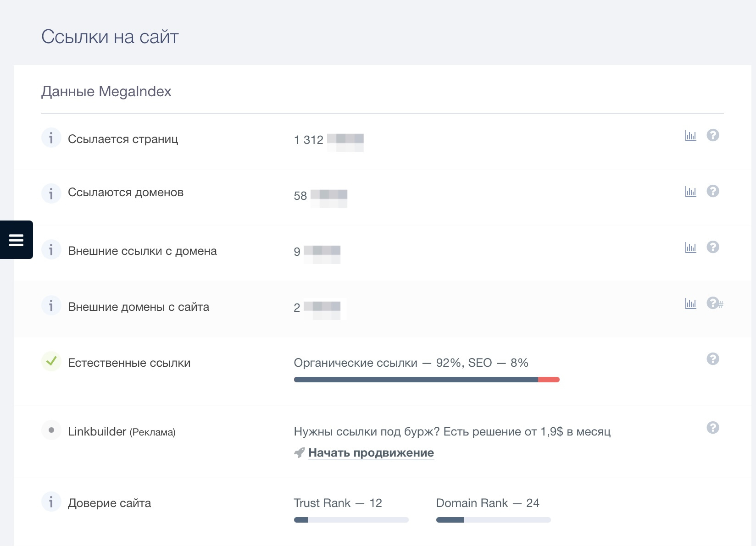
Task: Click the Доверие сайта label
Action: (109, 503)
